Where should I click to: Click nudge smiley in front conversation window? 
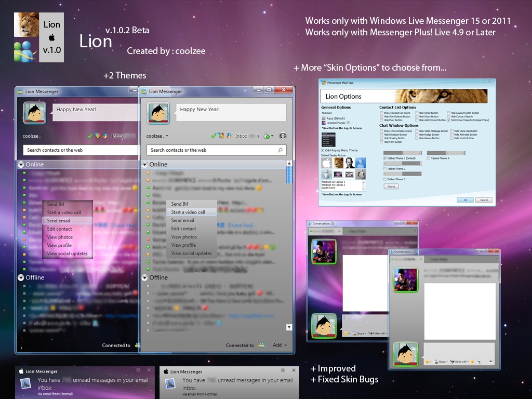pos(473,362)
